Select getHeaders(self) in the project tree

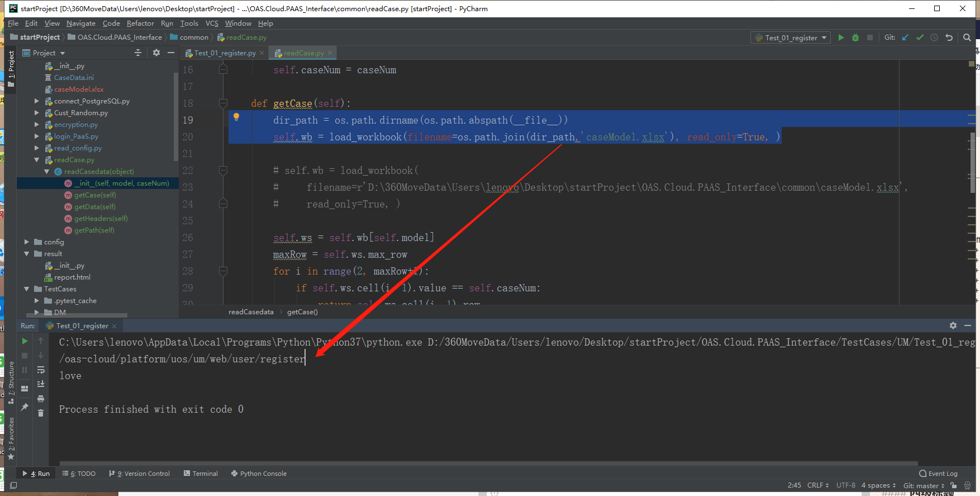(x=101, y=219)
